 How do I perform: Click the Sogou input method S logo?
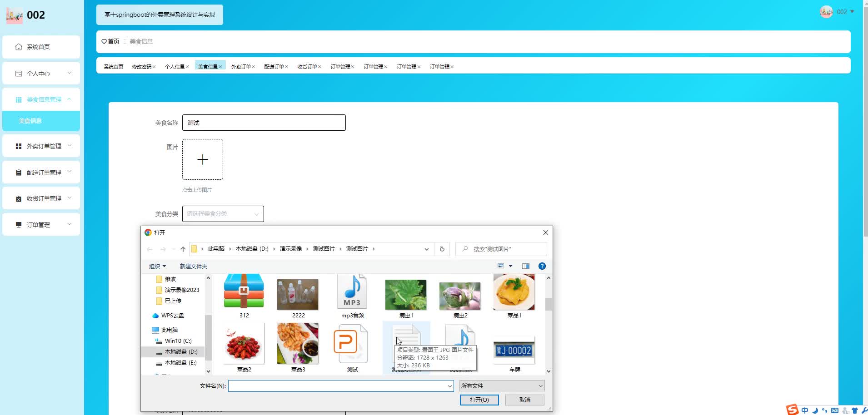pos(792,410)
